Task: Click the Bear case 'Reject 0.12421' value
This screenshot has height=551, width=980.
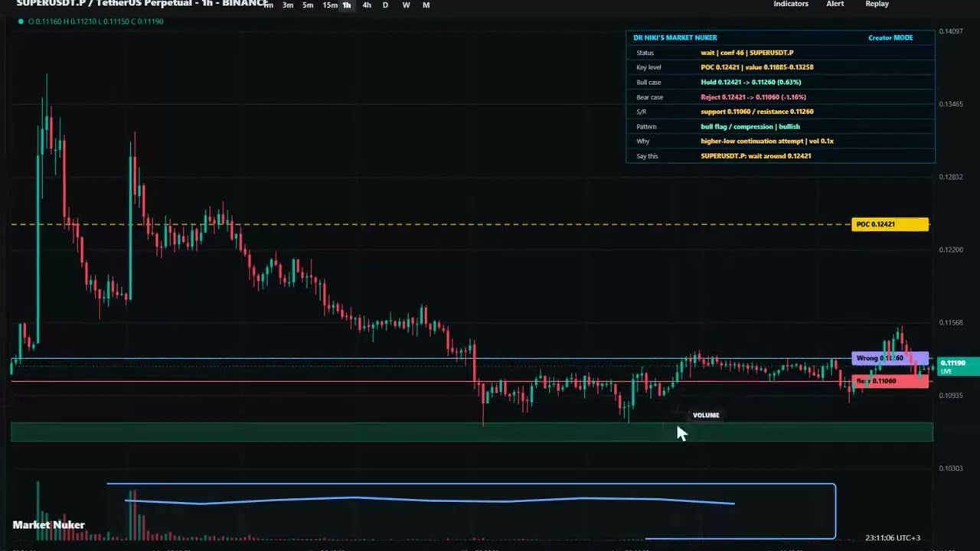Action: [753, 97]
